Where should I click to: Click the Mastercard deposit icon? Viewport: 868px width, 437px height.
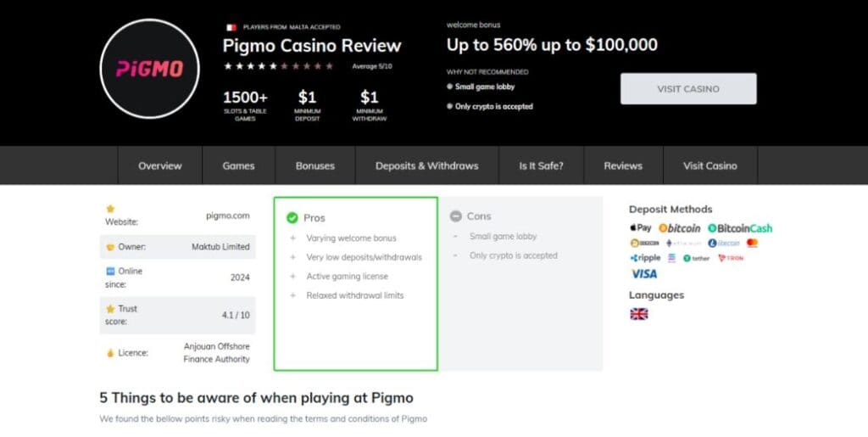tap(752, 243)
